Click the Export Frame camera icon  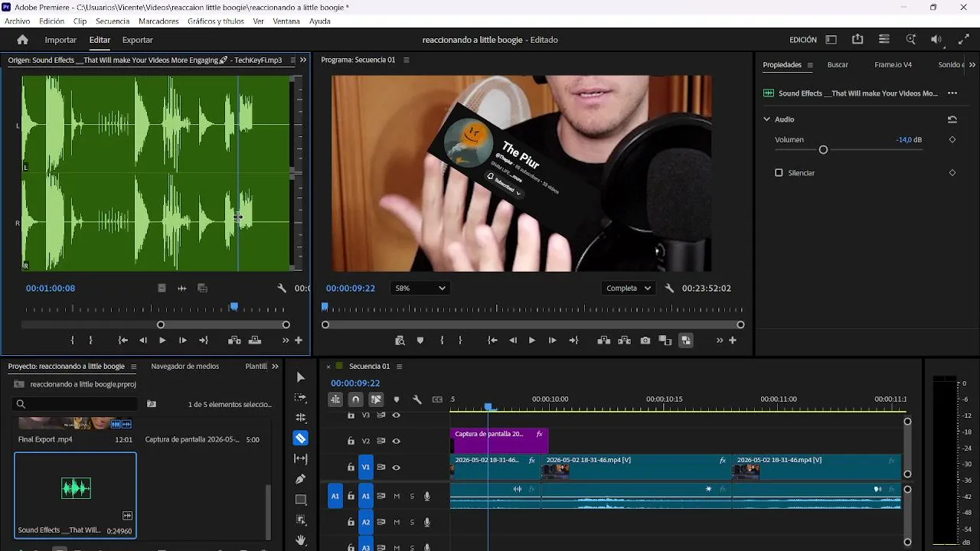[x=645, y=341]
